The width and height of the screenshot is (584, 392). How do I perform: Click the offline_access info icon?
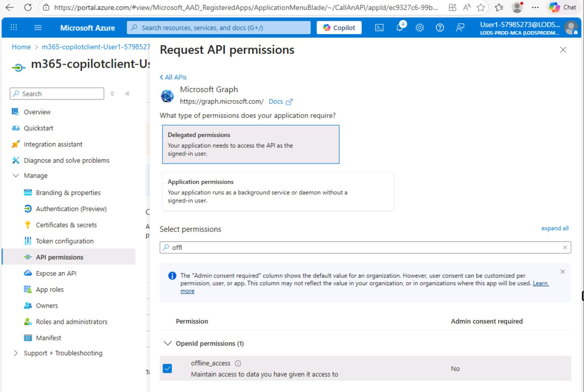pyautogui.click(x=238, y=363)
